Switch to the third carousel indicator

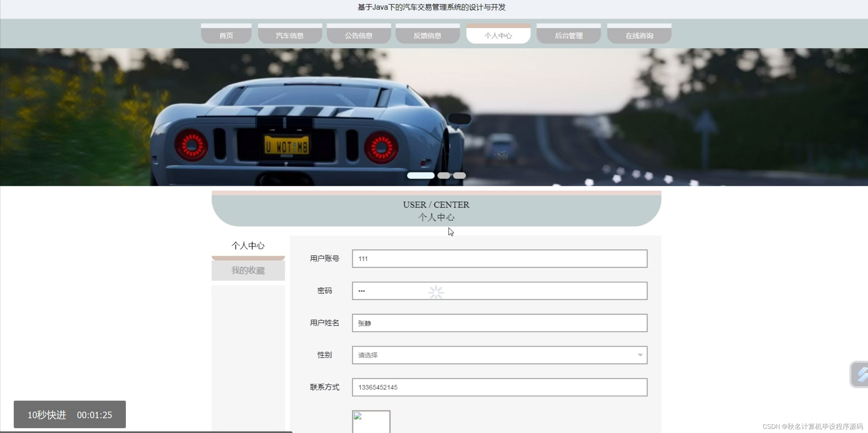[459, 176]
